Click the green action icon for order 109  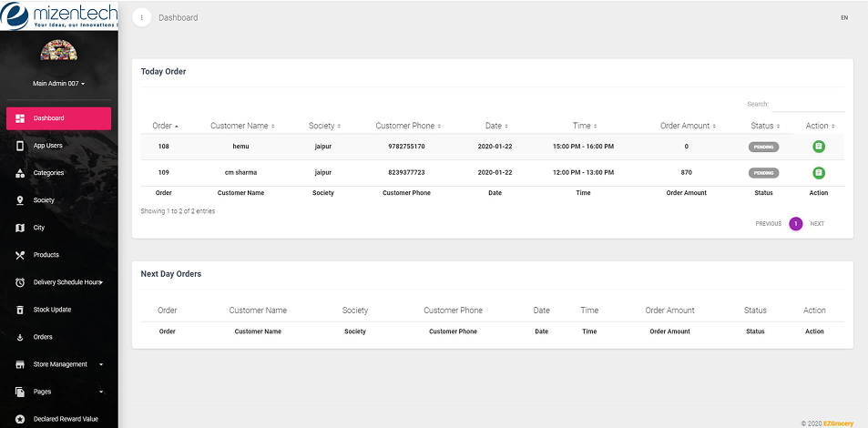[x=818, y=173]
